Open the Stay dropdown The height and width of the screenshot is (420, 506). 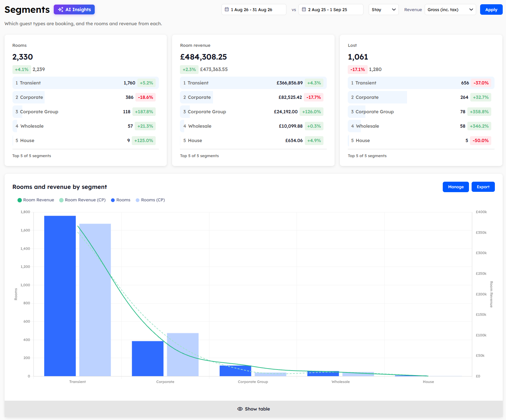pos(384,9)
